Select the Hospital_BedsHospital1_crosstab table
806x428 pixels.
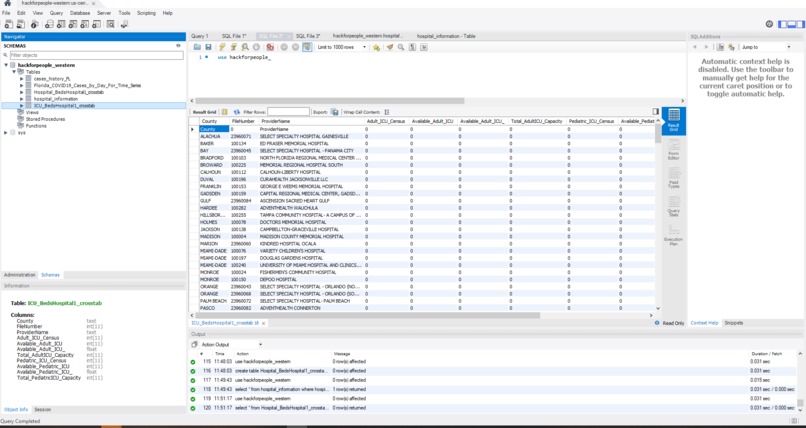(x=68, y=92)
